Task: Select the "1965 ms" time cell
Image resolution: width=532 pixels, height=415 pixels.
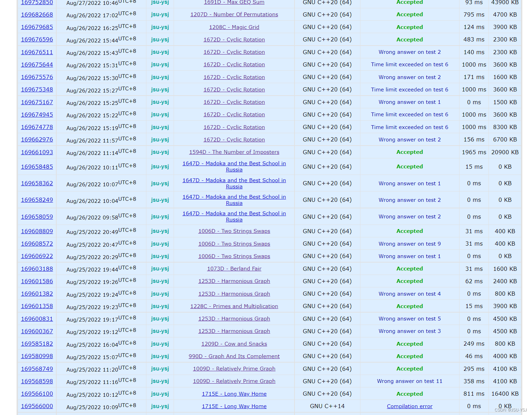Action: point(474,152)
